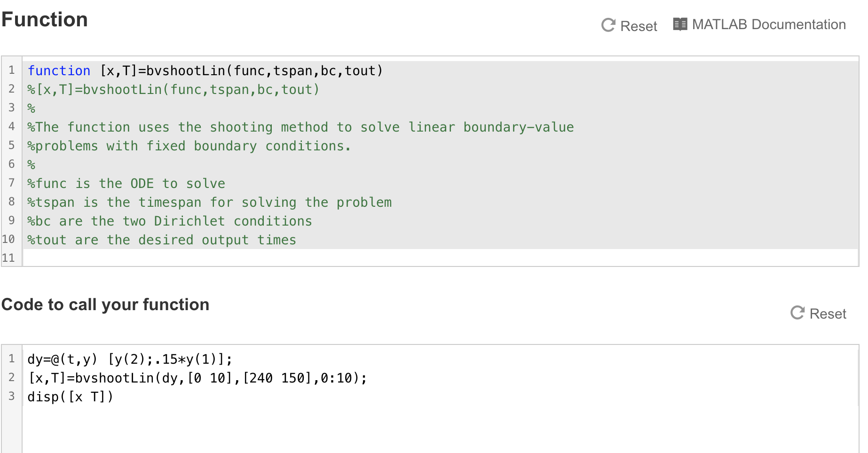The height and width of the screenshot is (453, 868).
Task: Click the Code to call your function heading
Action: (105, 304)
